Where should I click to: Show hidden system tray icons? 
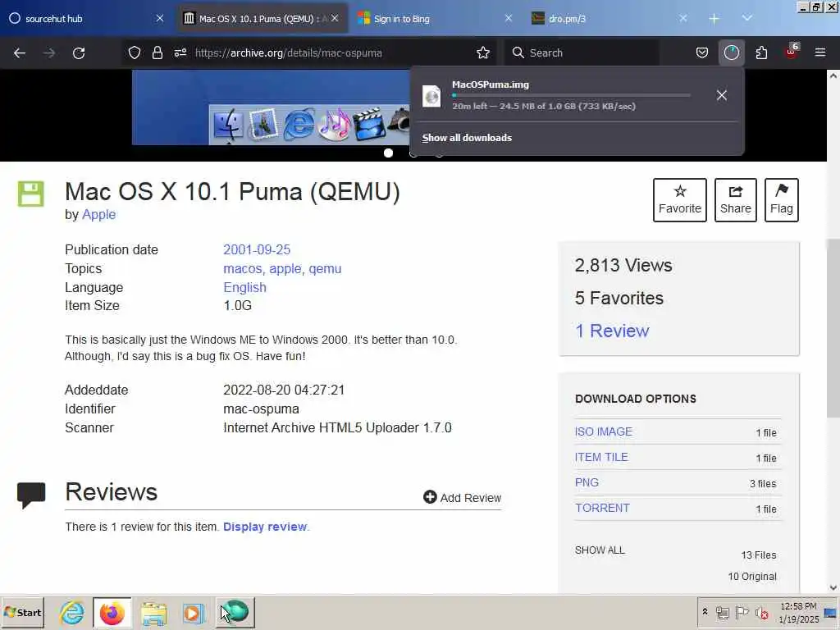click(x=705, y=612)
